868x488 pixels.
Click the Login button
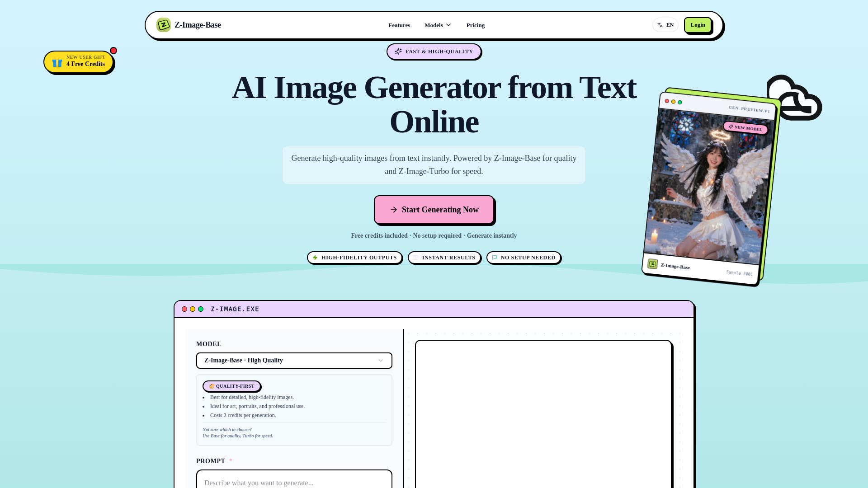click(698, 25)
